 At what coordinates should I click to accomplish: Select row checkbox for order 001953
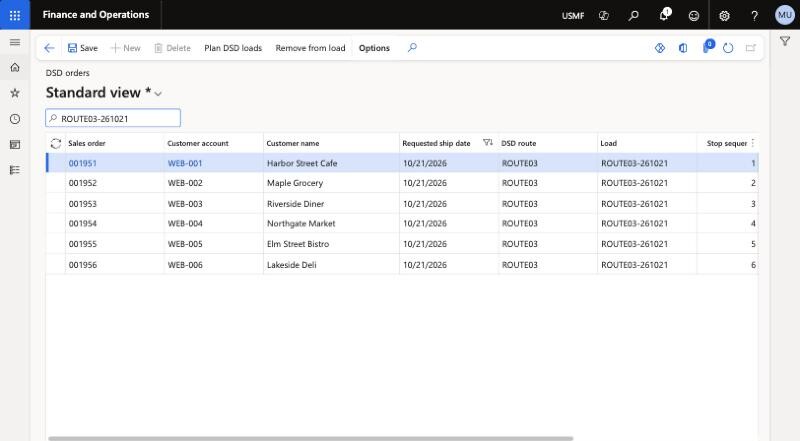coord(56,204)
